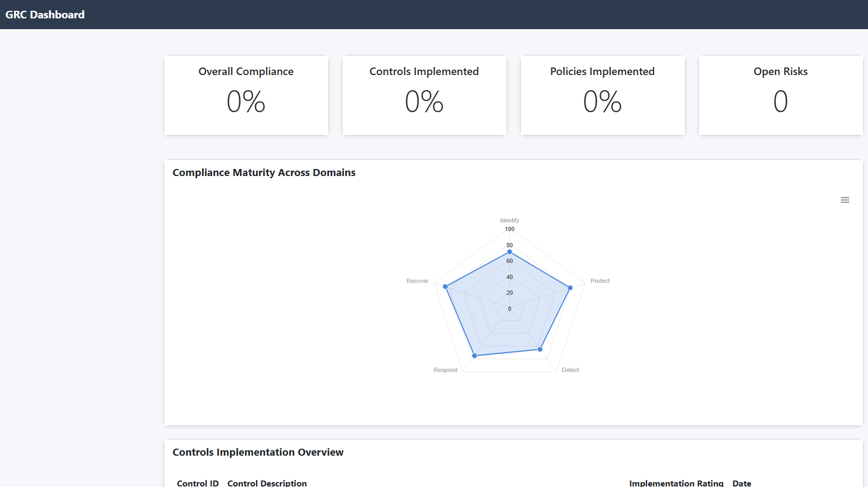Click the Recover data point marker
This screenshot has width=868, height=487.
[x=446, y=287]
